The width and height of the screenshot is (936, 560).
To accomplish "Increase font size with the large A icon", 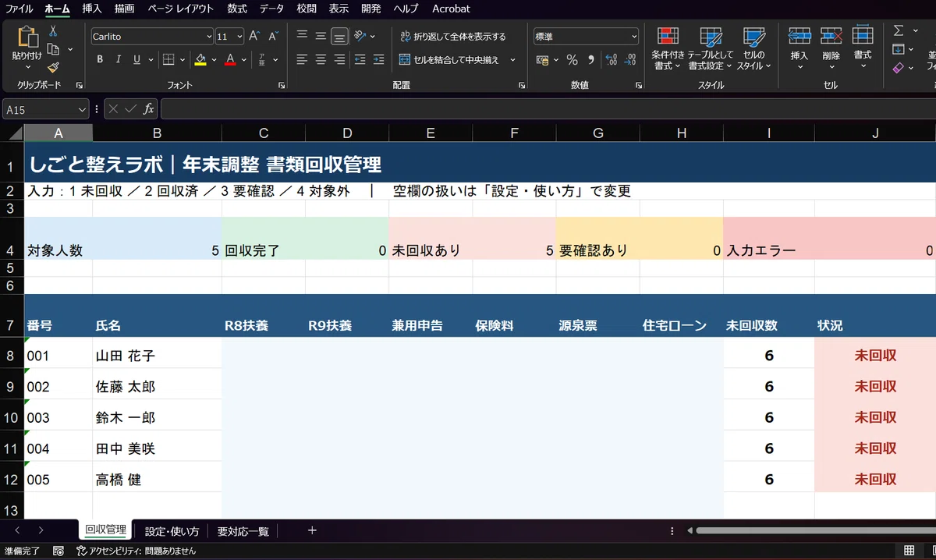I will click(254, 37).
